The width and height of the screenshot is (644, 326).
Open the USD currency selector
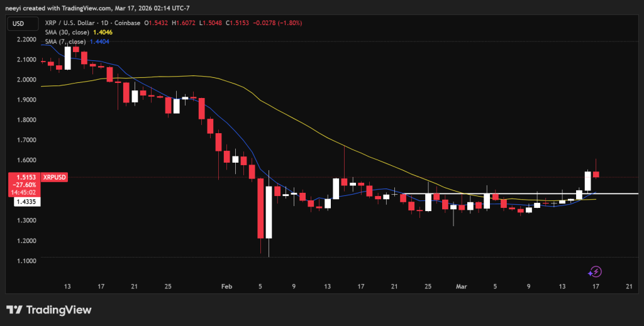(x=18, y=24)
